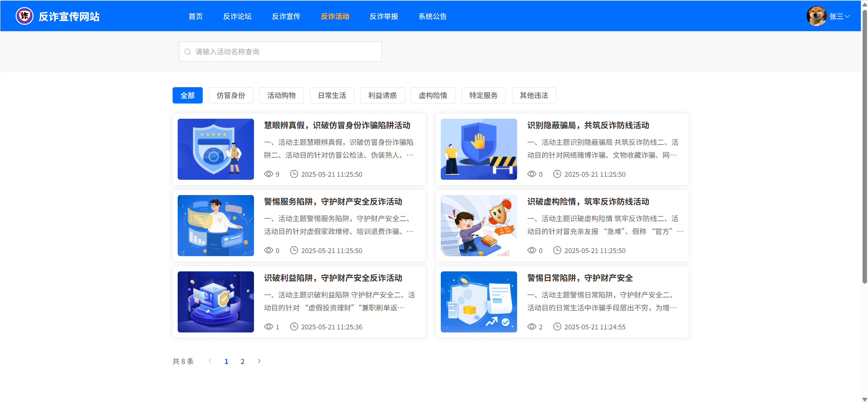Click the clock icon on 识别隐蔽骗局 card

pyautogui.click(x=557, y=174)
